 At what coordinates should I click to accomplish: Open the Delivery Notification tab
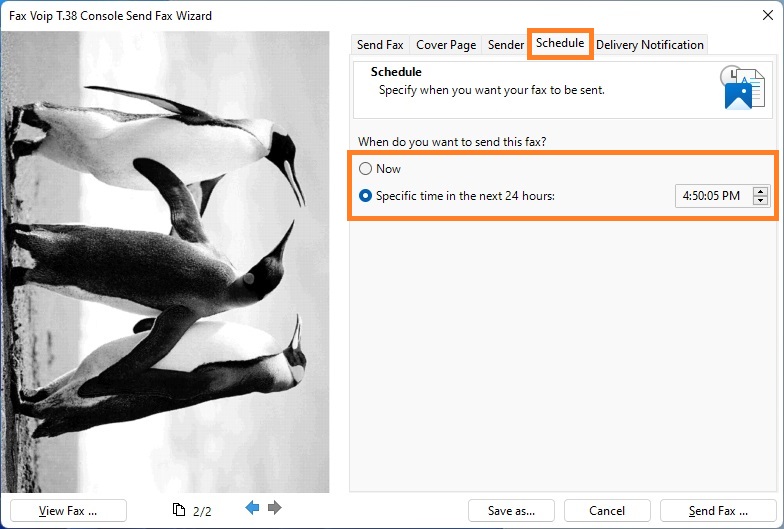pos(650,44)
